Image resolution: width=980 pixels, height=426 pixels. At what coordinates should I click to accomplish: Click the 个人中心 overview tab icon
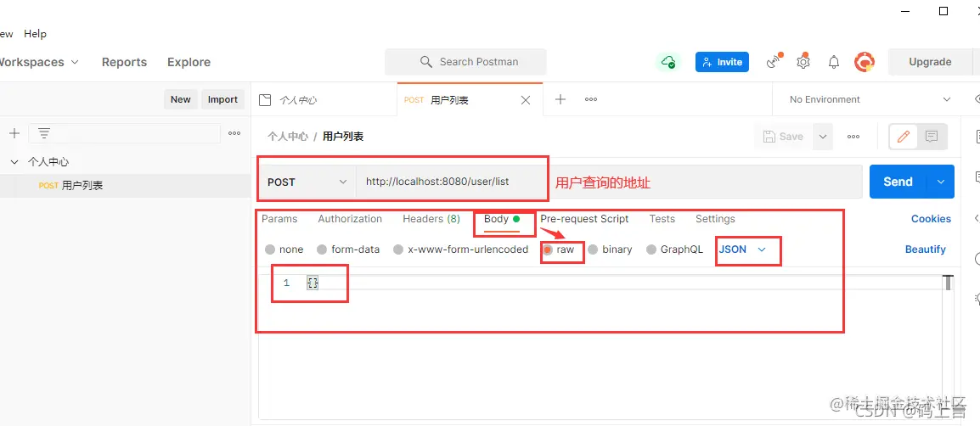pyautogui.click(x=265, y=100)
